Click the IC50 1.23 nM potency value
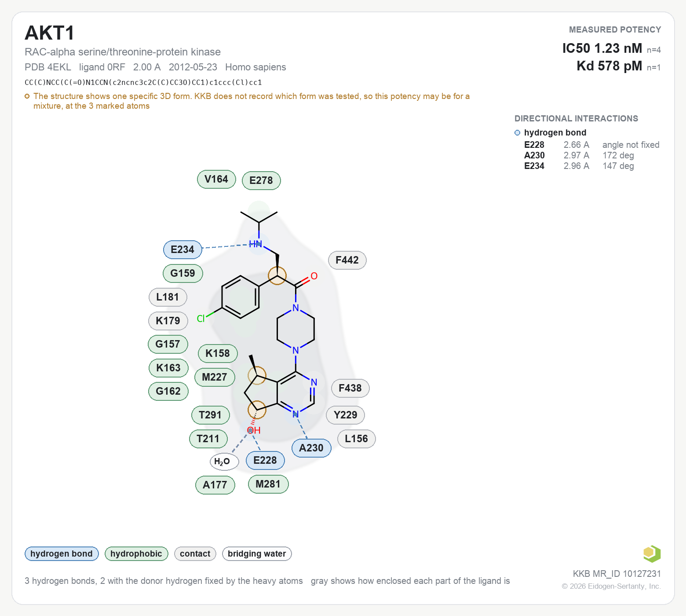This screenshot has height=616, width=686. pyautogui.click(x=602, y=48)
